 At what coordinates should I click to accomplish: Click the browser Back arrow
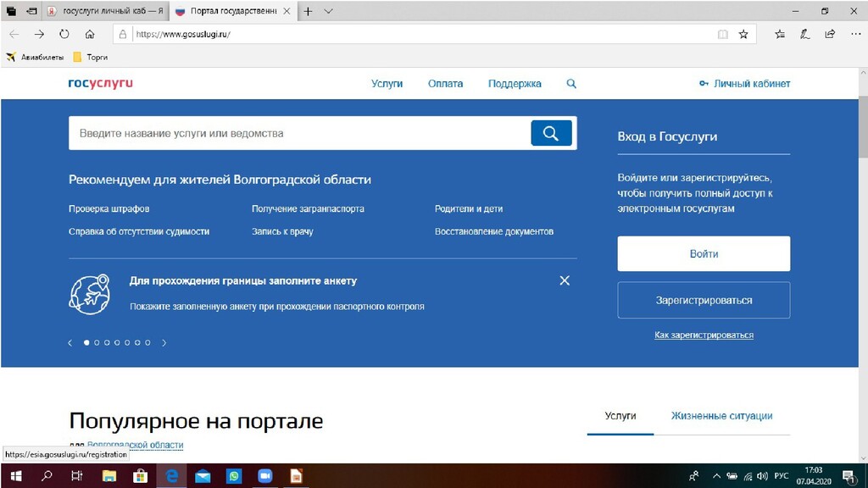click(x=14, y=34)
